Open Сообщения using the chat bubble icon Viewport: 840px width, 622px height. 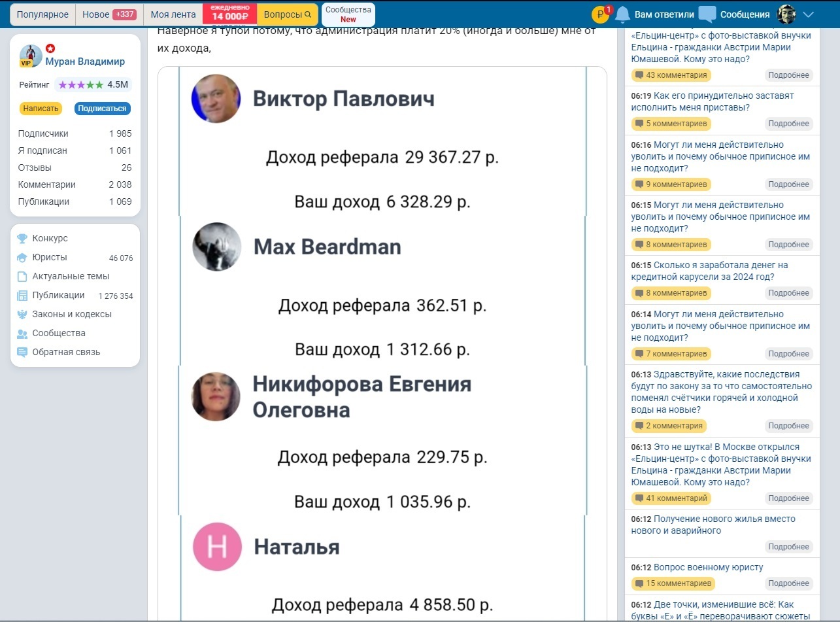pos(707,13)
